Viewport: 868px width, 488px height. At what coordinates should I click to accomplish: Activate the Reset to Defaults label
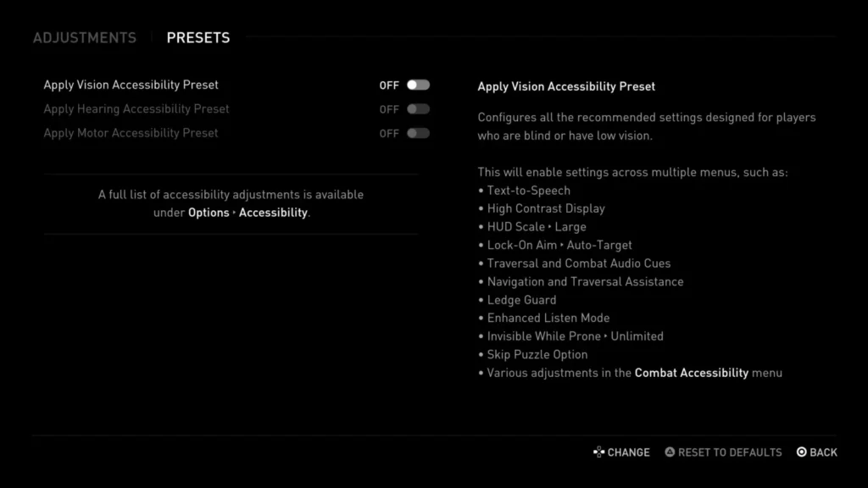730,452
